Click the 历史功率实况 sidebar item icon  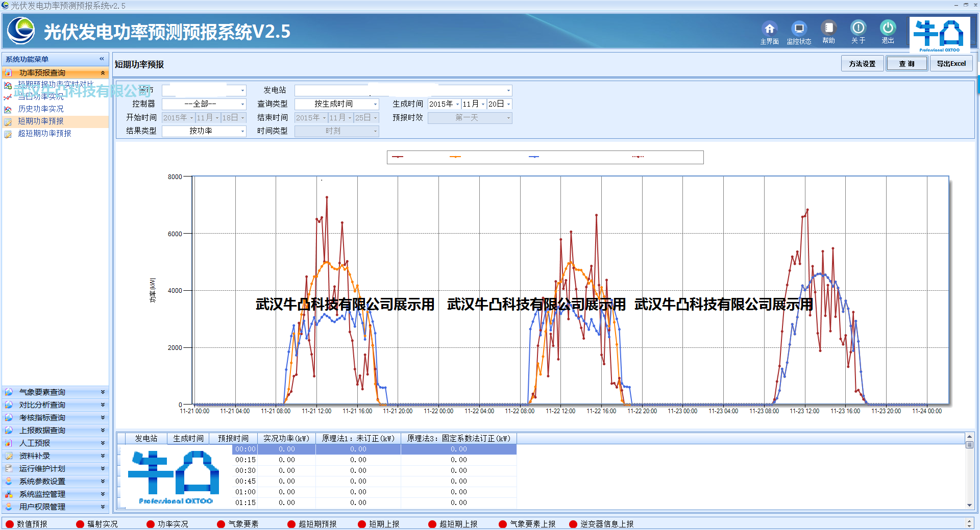point(8,109)
